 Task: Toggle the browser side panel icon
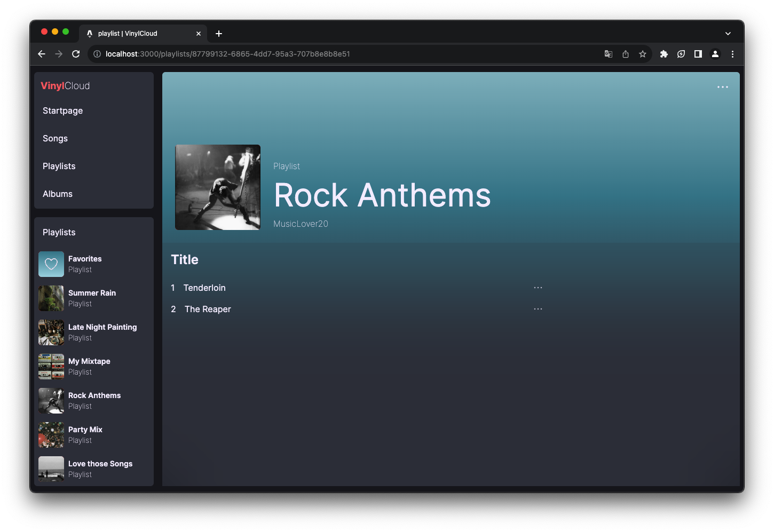coord(698,54)
